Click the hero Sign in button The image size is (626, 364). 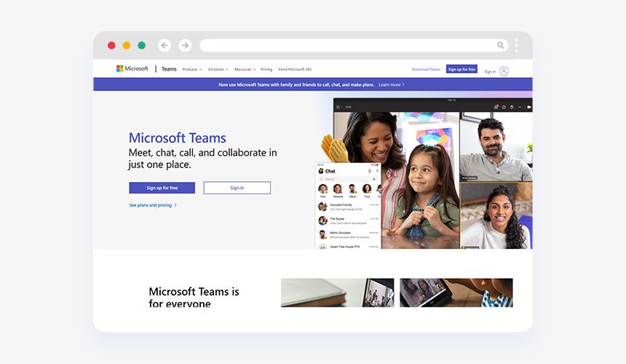click(x=237, y=188)
